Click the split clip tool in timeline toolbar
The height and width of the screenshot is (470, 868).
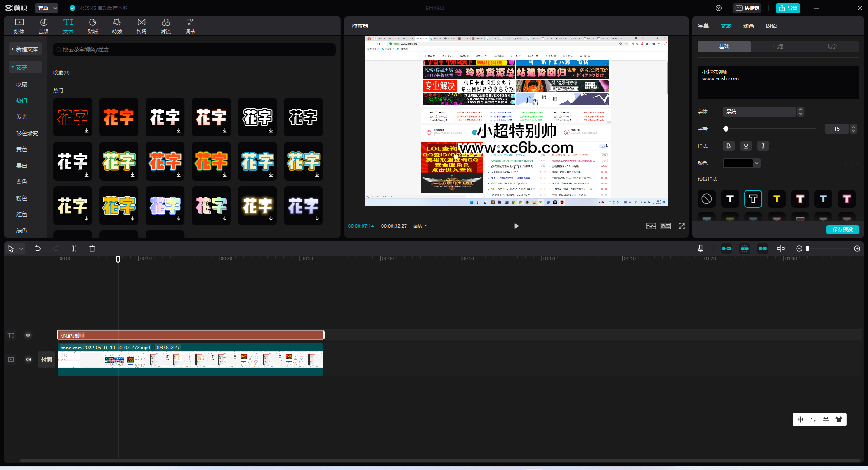(x=74, y=249)
